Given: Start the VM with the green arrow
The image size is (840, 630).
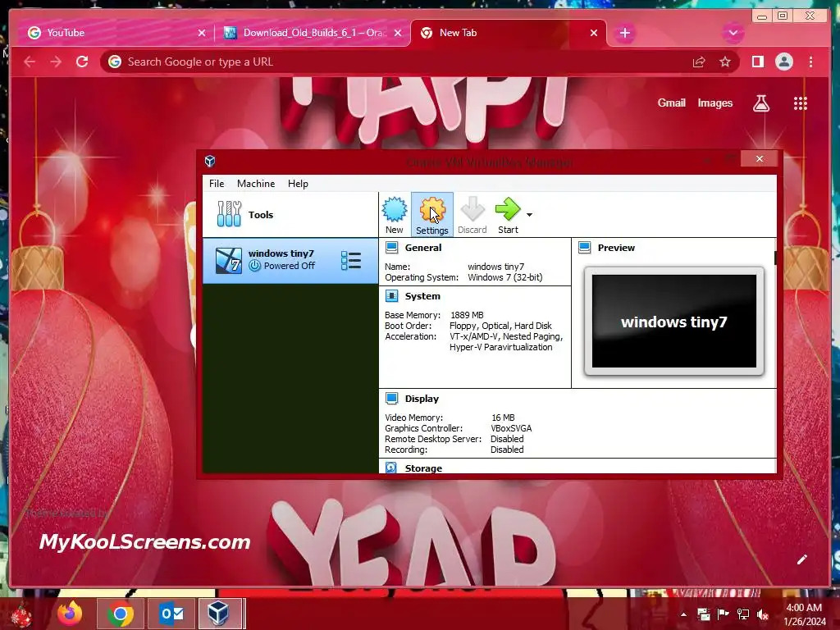Looking at the screenshot, I should pos(507,215).
